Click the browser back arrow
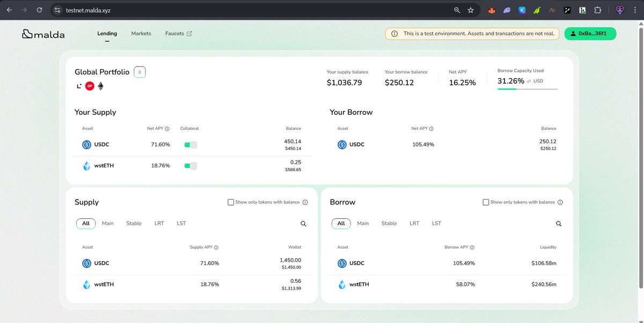644x323 pixels. click(x=9, y=10)
